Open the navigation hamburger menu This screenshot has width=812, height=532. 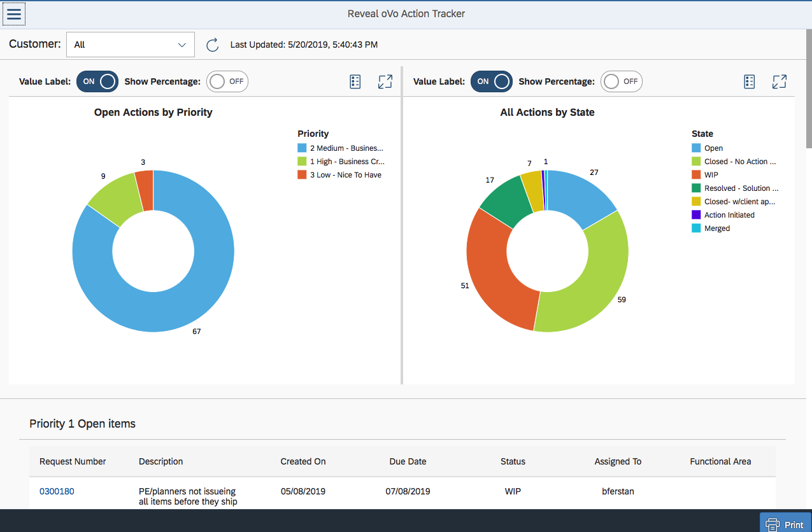[14, 13]
